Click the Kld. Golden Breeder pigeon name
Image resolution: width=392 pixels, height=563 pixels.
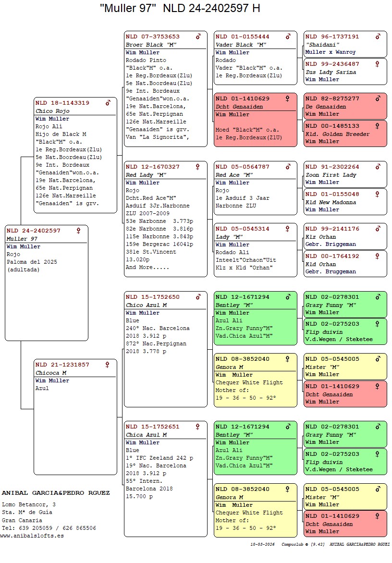pyautogui.click(x=337, y=134)
